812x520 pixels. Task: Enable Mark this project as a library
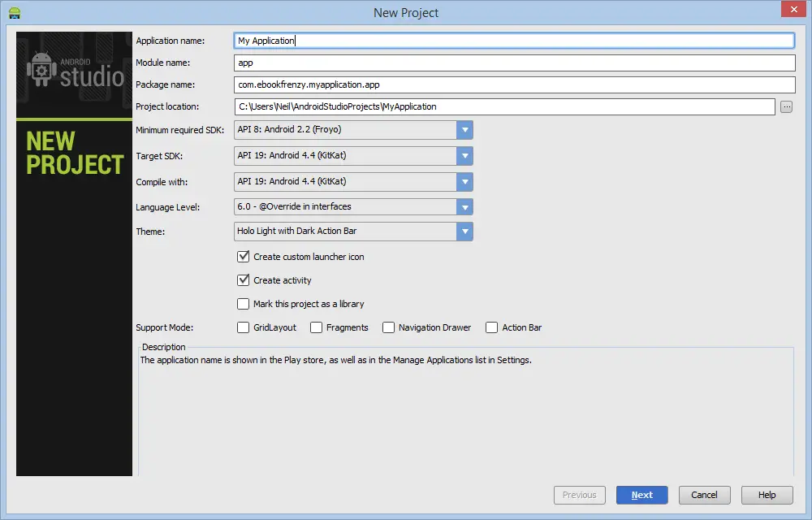pyautogui.click(x=243, y=304)
